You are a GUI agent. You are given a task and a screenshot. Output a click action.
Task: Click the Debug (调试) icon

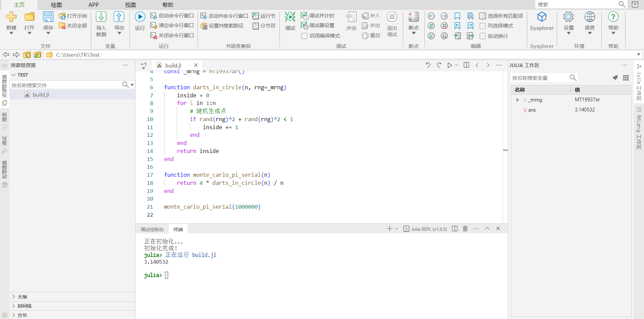[x=290, y=17]
